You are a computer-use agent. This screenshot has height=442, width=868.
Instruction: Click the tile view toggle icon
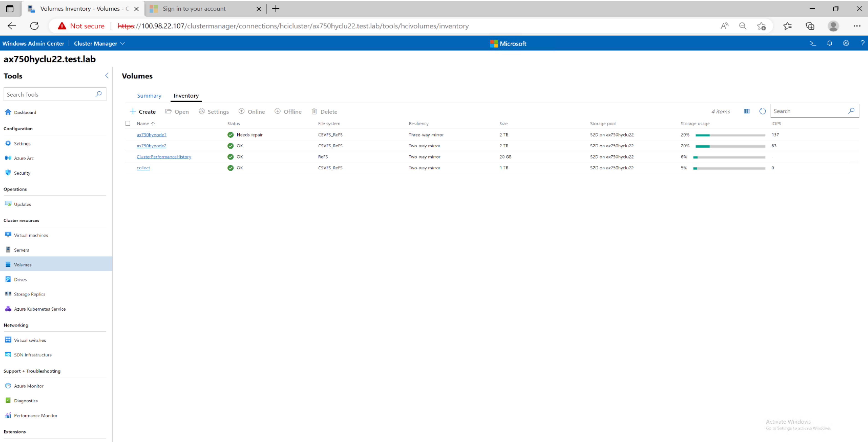click(746, 111)
